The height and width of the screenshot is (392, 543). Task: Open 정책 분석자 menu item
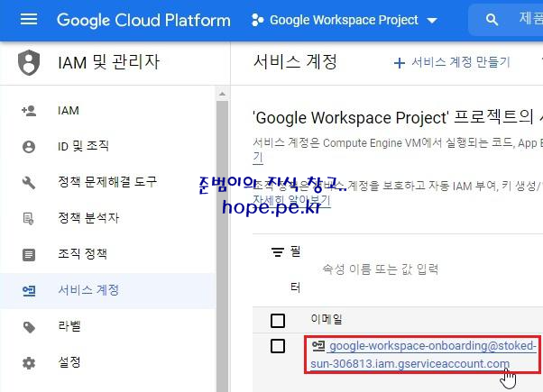tap(108, 218)
